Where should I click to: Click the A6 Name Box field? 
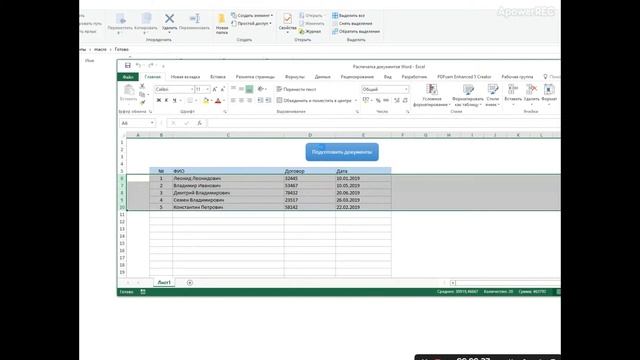tap(137, 123)
